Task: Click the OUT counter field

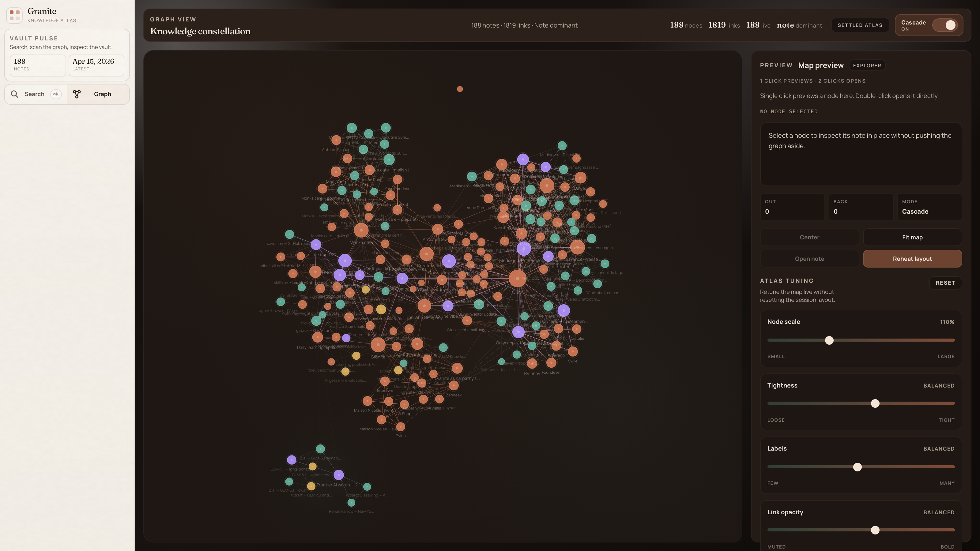Action: coord(793,207)
